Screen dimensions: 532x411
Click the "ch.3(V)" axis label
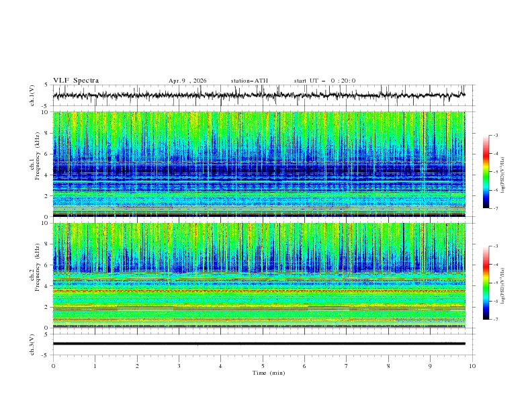point(32,345)
